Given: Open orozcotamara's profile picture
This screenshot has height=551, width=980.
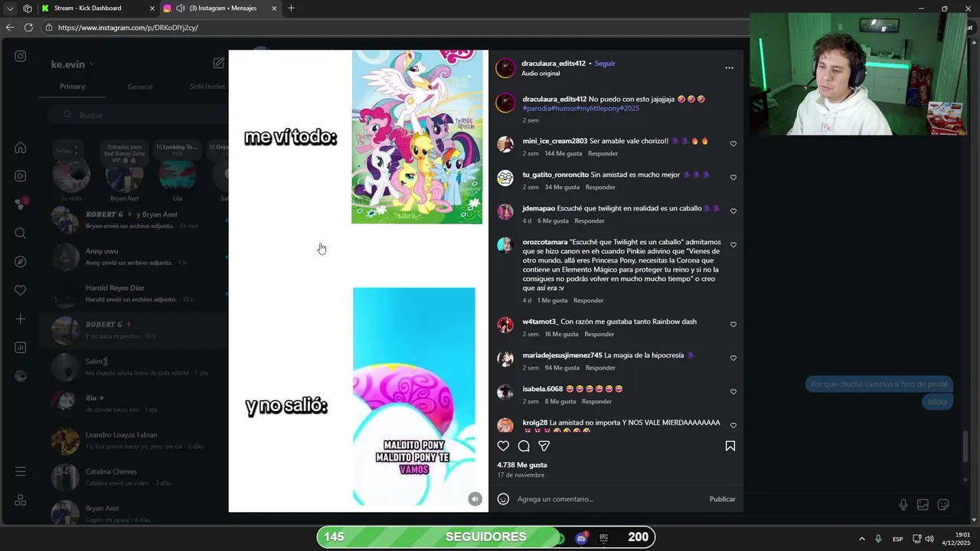Looking at the screenshot, I should click(505, 246).
